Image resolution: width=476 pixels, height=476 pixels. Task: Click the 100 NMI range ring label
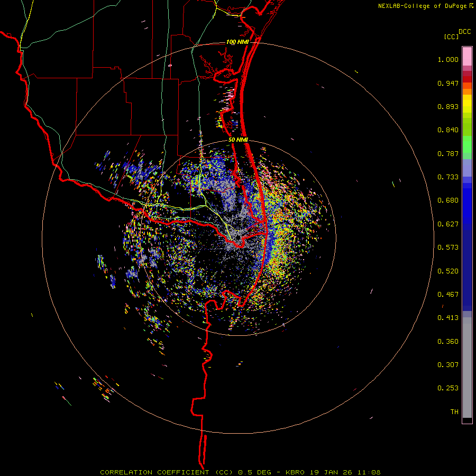(x=237, y=42)
